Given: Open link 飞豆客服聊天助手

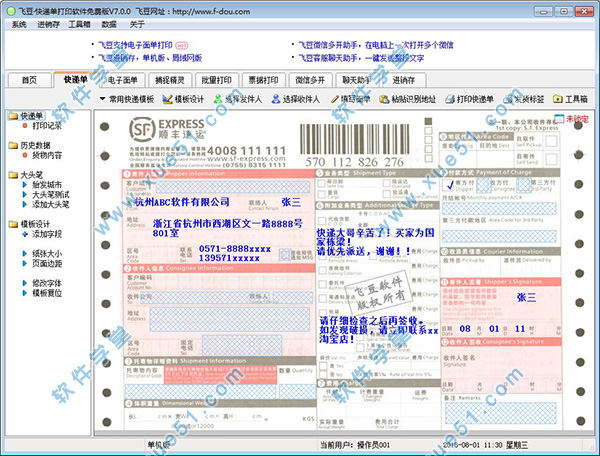Looking at the screenshot, I should pos(361,58).
